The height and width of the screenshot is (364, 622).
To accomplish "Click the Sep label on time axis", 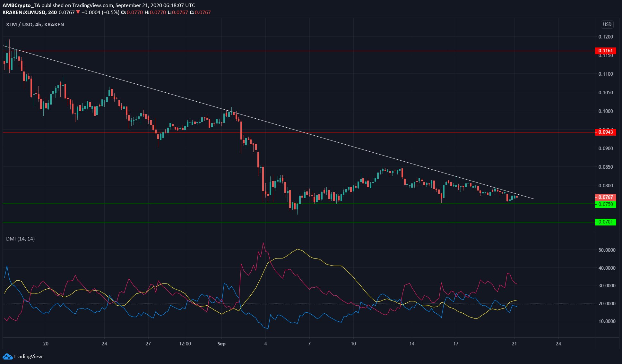I will [221, 344].
